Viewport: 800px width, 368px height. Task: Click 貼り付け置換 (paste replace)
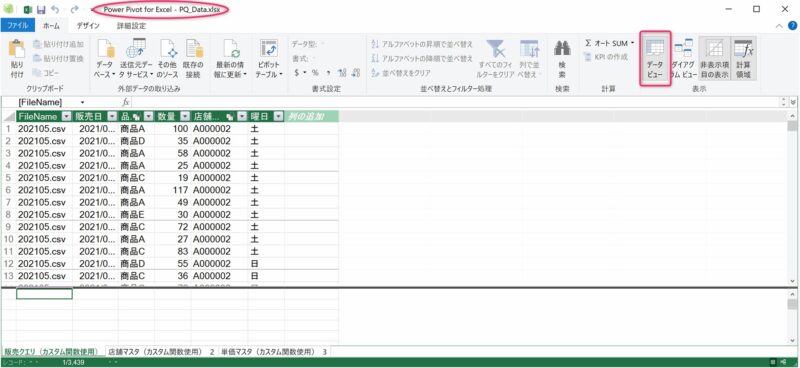coord(59,59)
